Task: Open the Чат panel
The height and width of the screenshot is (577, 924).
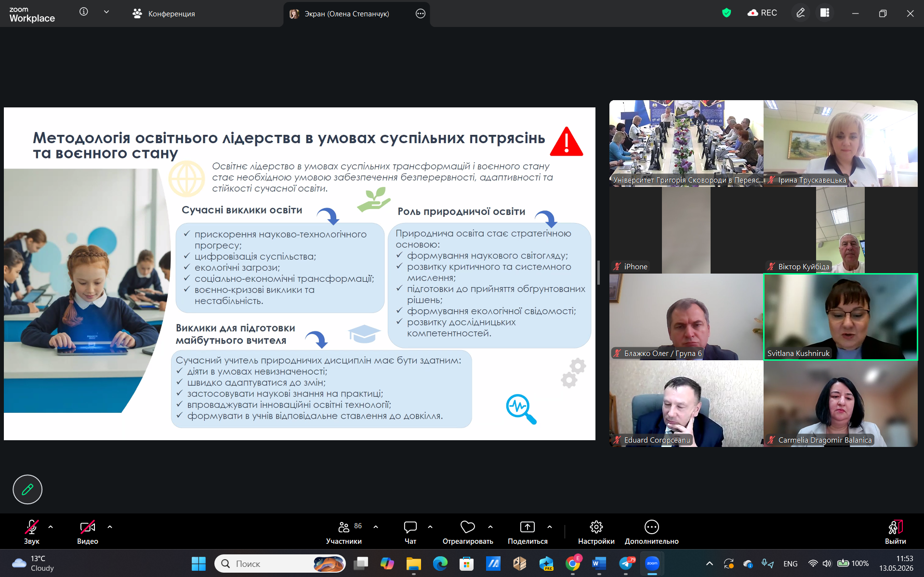Action: (x=410, y=532)
